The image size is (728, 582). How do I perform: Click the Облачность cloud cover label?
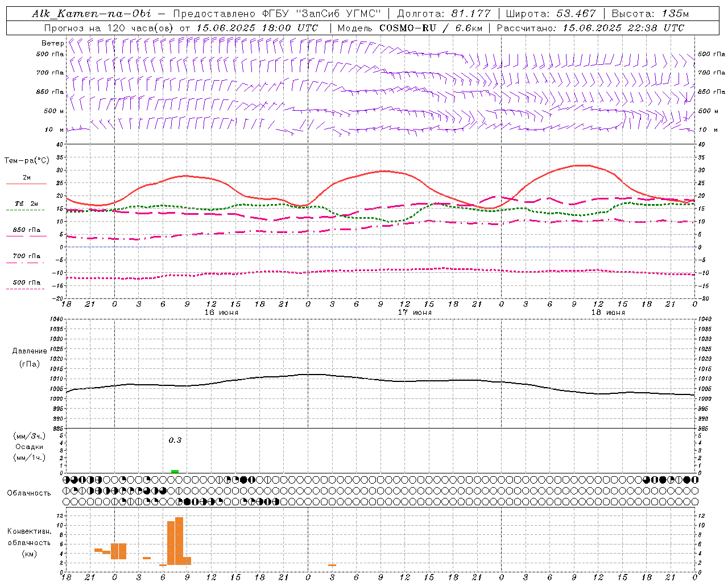tap(29, 493)
